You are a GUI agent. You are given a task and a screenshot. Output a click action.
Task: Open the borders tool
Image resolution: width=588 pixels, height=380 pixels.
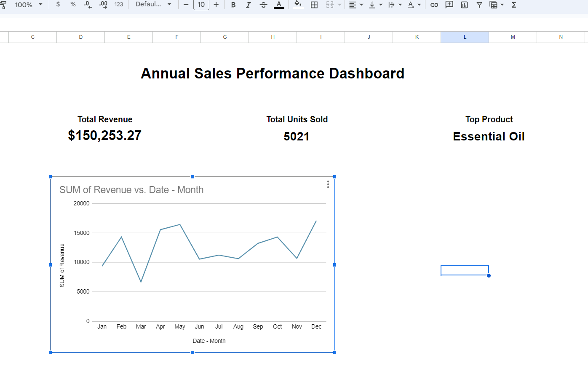314,5
